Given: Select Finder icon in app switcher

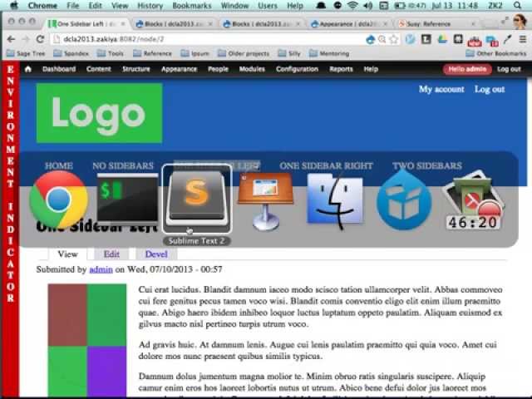Looking at the screenshot, I should [x=335, y=200].
